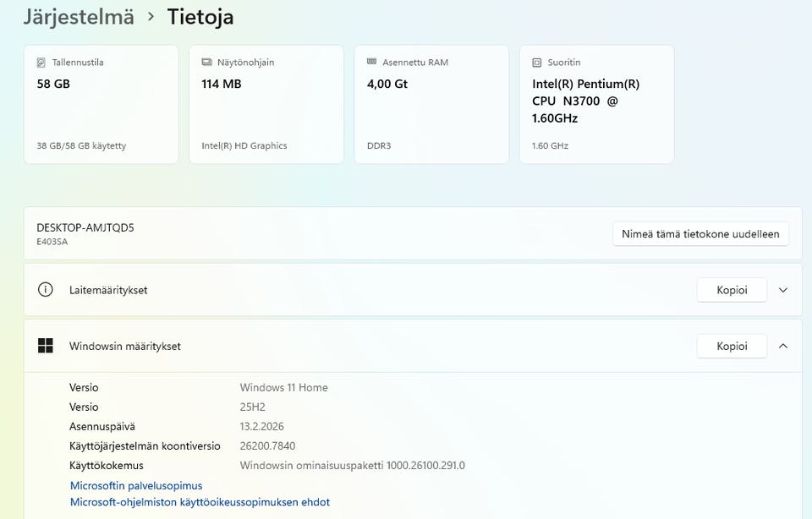Click the Windows logo beside Windowsin määritykset
The image size is (812, 519).
(46, 346)
